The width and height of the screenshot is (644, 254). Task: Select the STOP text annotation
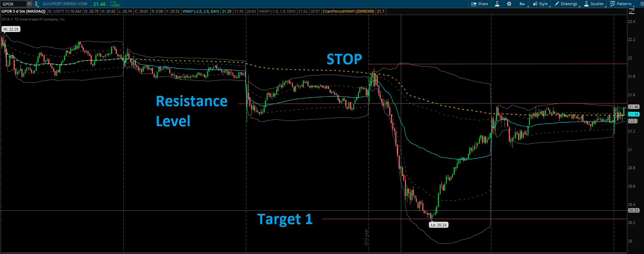tap(344, 59)
